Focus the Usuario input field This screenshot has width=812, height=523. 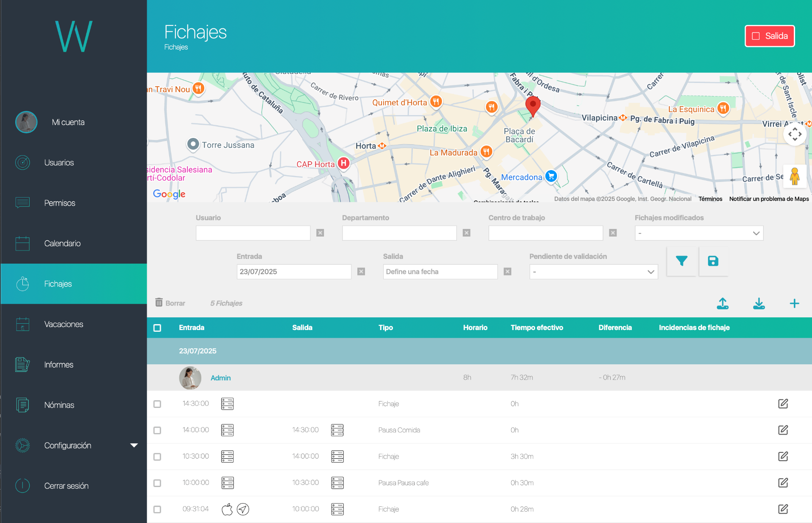[x=253, y=233]
